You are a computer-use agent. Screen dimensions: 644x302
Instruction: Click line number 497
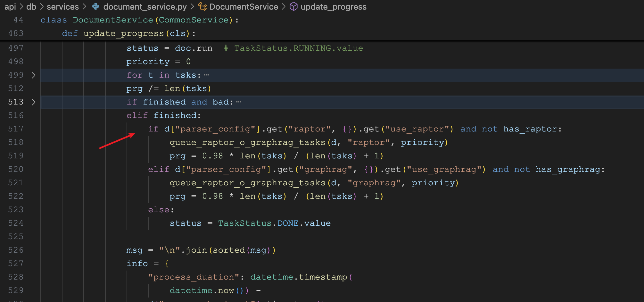click(x=16, y=48)
